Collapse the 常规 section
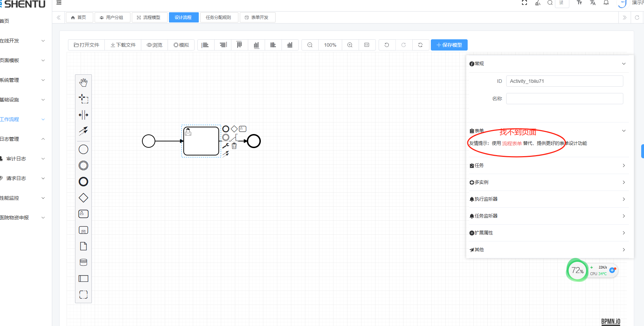644x326 pixels. click(624, 64)
